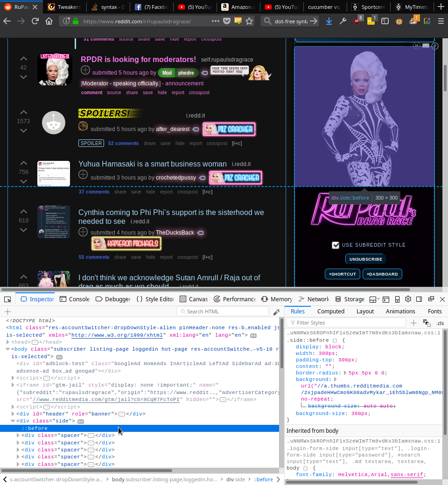Click the eyedropper color picker icon

tap(277, 312)
